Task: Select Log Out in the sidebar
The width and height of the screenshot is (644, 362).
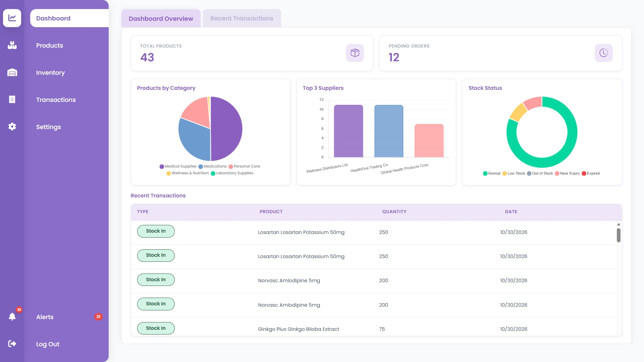Action: [x=48, y=344]
